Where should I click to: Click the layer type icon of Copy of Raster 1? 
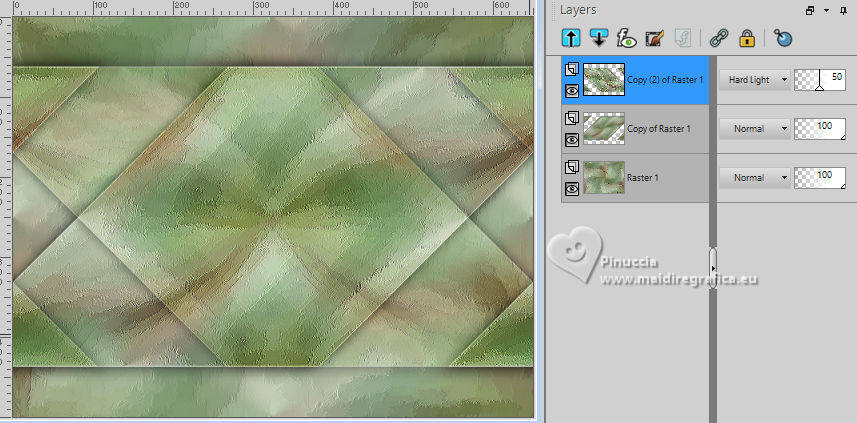pos(572,118)
